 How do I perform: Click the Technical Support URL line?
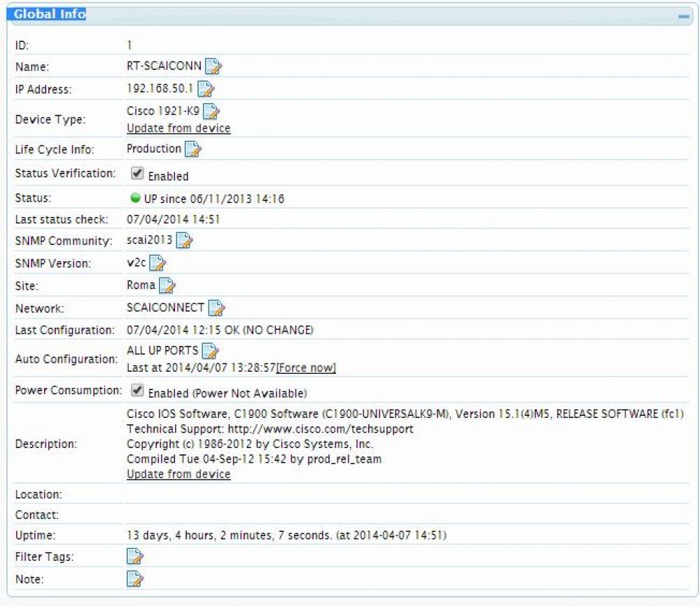point(270,428)
